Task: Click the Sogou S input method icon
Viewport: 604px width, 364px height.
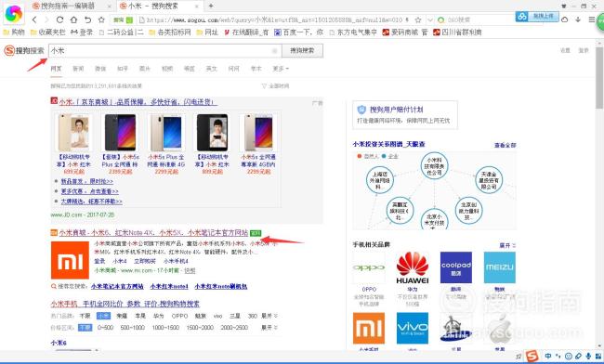Action: (532, 357)
